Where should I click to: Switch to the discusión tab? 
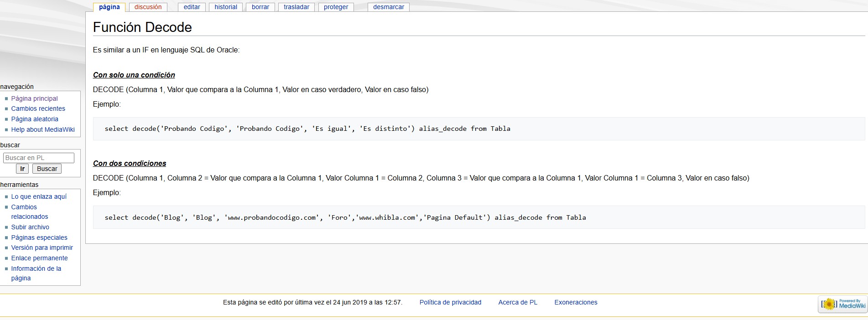pyautogui.click(x=148, y=7)
